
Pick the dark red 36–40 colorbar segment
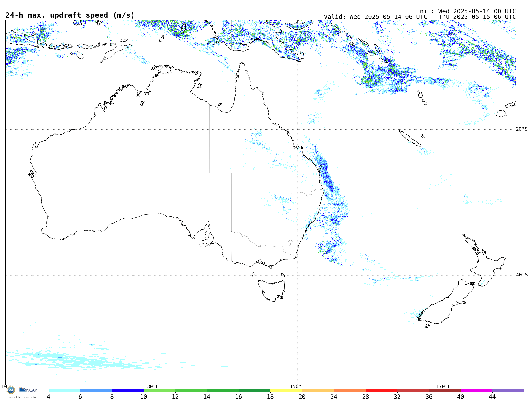click(445, 391)
